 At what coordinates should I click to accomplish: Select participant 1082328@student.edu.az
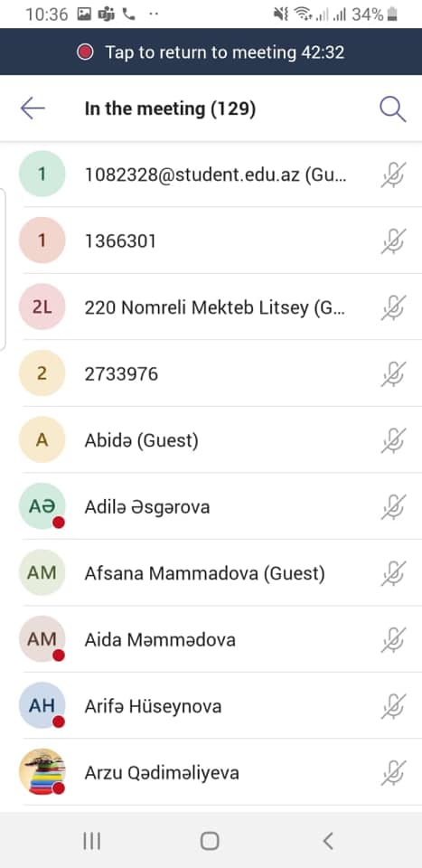click(211, 175)
